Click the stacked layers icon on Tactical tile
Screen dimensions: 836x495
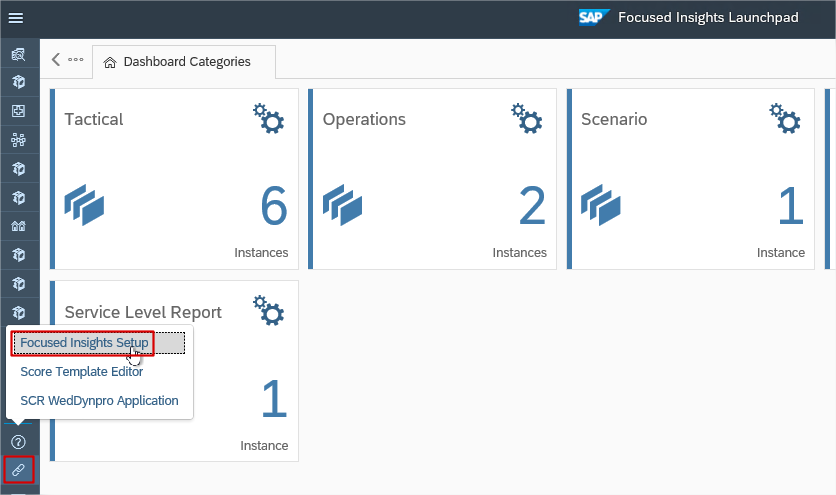click(x=85, y=205)
